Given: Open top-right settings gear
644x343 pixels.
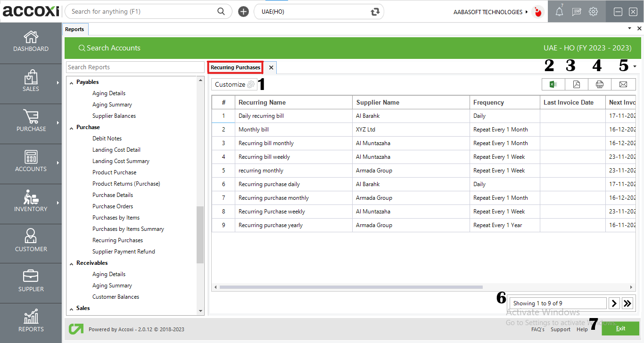Looking at the screenshot, I should tap(593, 11).
